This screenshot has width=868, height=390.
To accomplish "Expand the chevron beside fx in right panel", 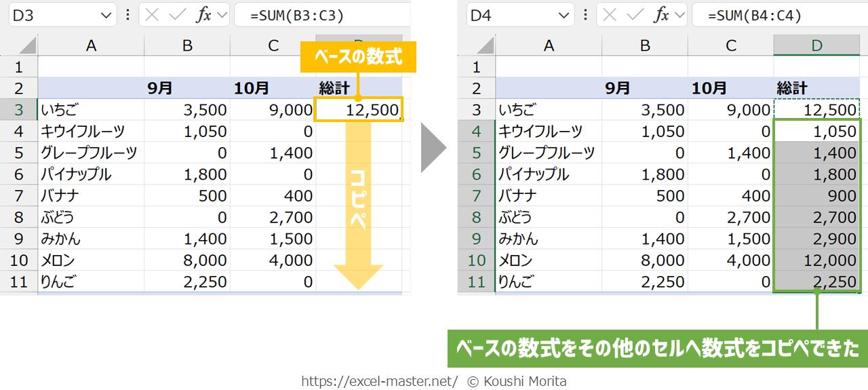I will click(x=679, y=16).
